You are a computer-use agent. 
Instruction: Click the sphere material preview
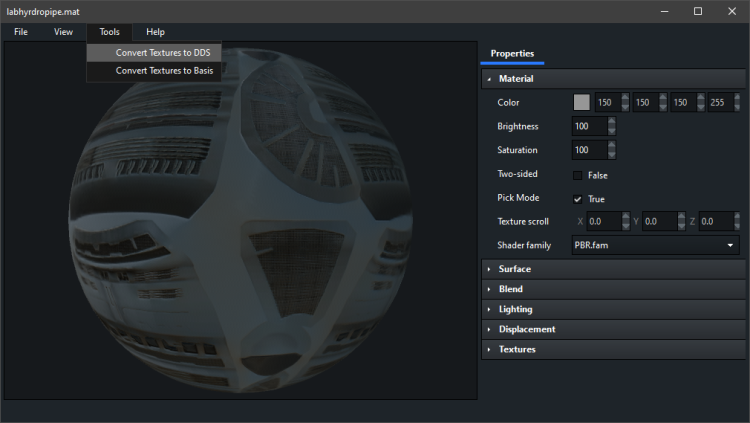pyautogui.click(x=240, y=220)
